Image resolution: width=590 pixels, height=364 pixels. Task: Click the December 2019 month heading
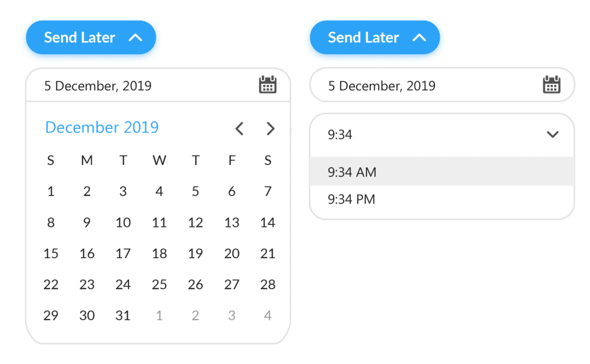tap(102, 127)
